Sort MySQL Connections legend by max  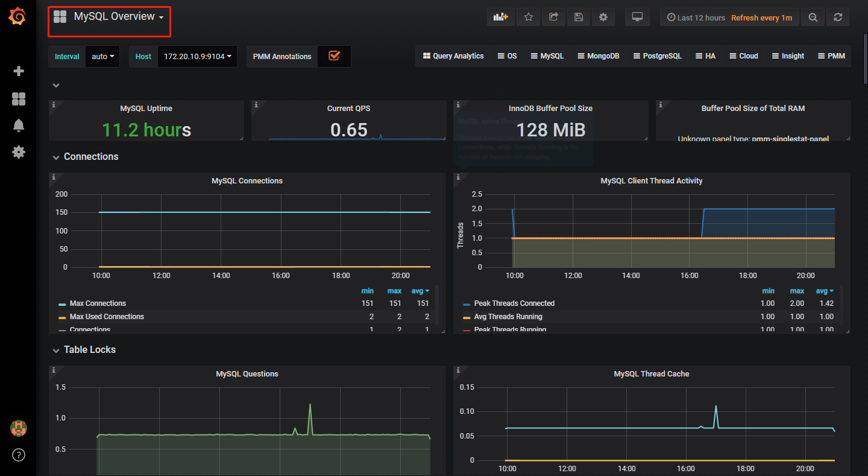pos(394,291)
